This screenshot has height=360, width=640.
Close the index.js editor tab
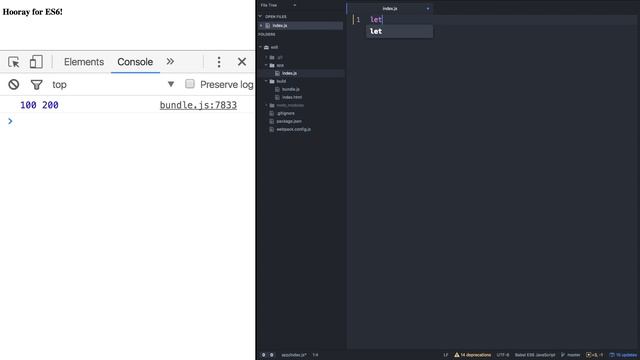coord(428,8)
